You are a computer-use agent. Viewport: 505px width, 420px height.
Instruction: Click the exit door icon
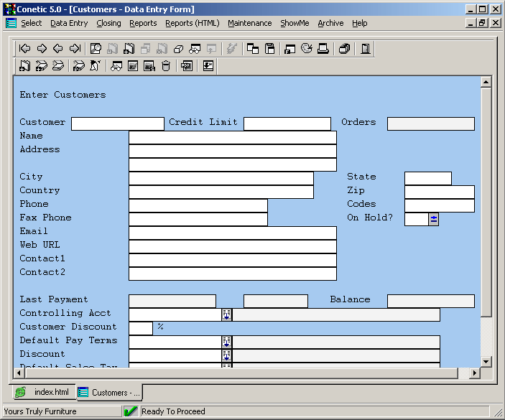[x=366, y=49]
